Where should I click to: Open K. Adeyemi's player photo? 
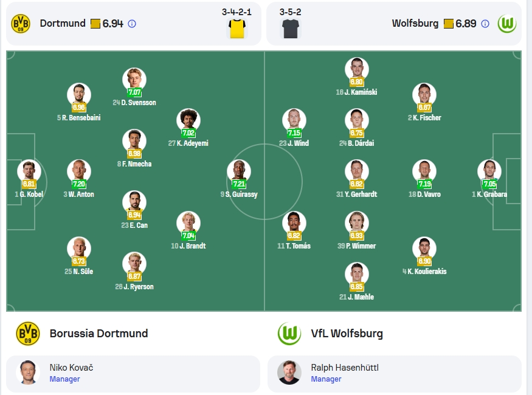point(188,120)
